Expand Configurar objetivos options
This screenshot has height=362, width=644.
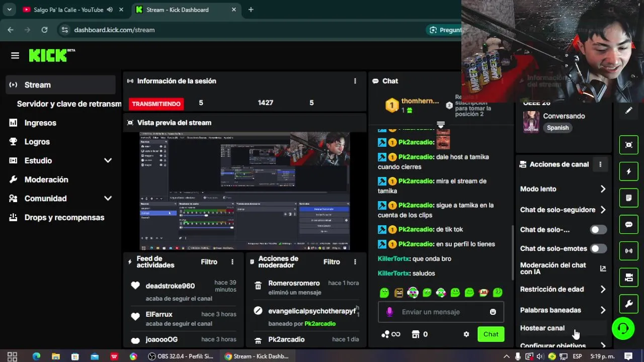pos(603,345)
